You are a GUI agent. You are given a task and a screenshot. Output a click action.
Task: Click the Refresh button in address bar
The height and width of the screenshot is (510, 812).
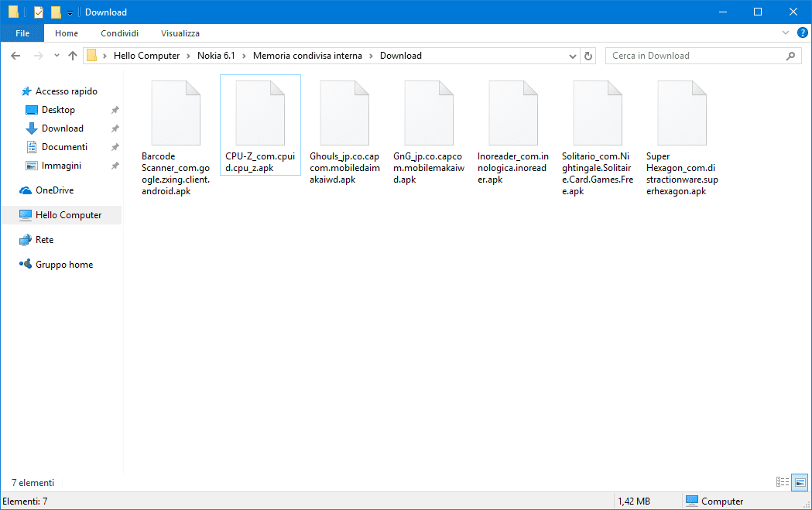[x=588, y=56]
